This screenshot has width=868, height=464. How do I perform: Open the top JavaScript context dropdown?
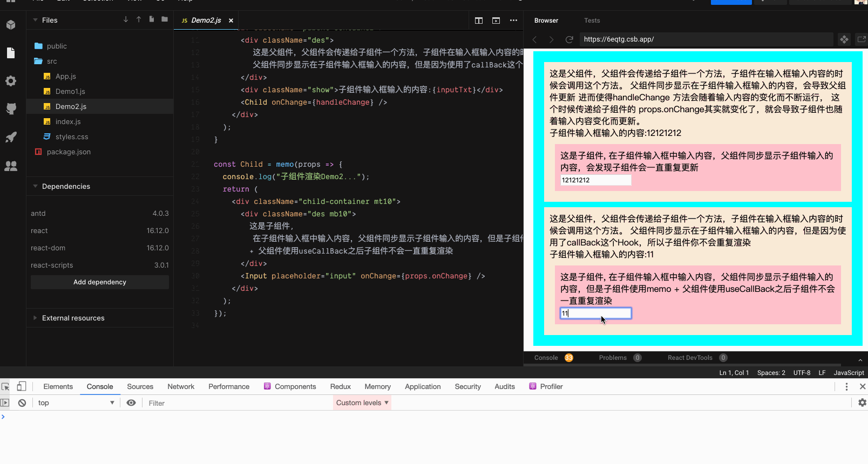tap(76, 403)
